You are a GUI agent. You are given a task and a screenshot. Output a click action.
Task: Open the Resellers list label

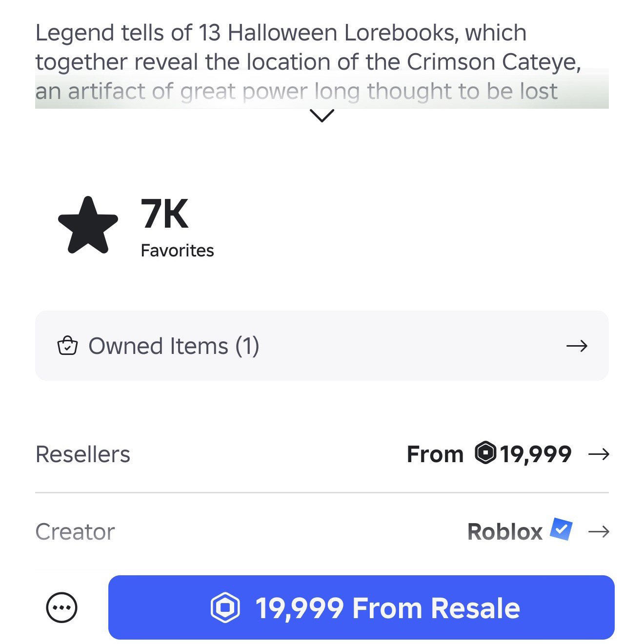pos(83,454)
